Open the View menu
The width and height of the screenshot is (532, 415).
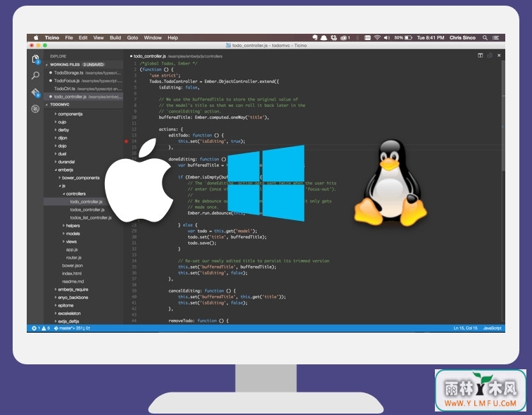point(99,38)
